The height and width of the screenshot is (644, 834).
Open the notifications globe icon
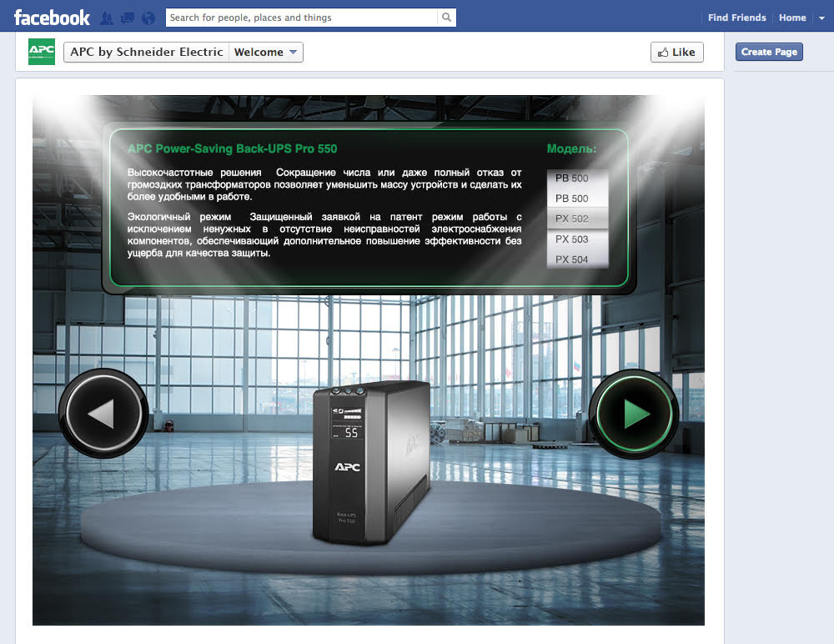148,18
